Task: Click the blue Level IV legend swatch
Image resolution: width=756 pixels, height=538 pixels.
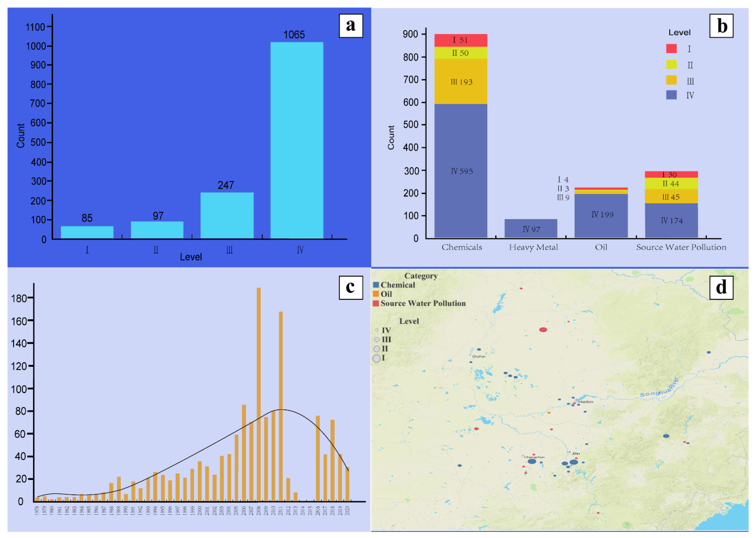Action: pyautogui.click(x=671, y=95)
